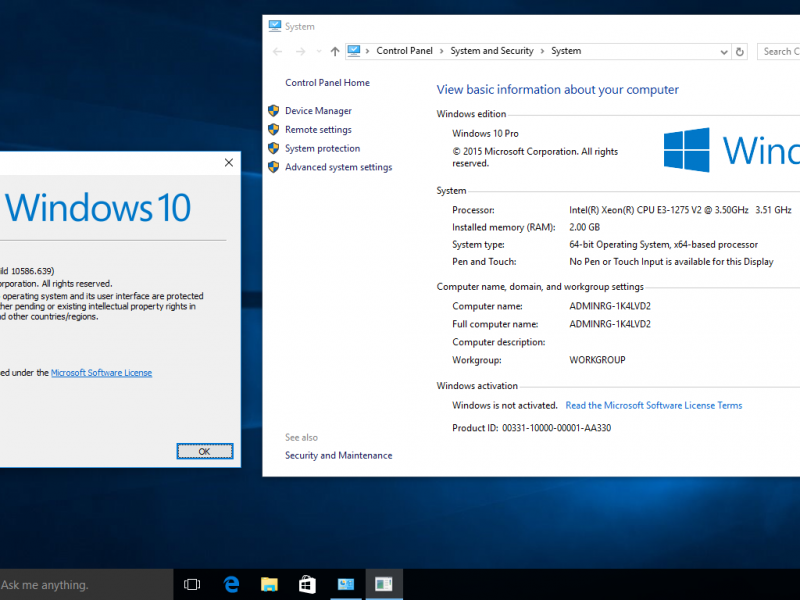
Task: Go back using the Back arrow
Action: (278, 52)
